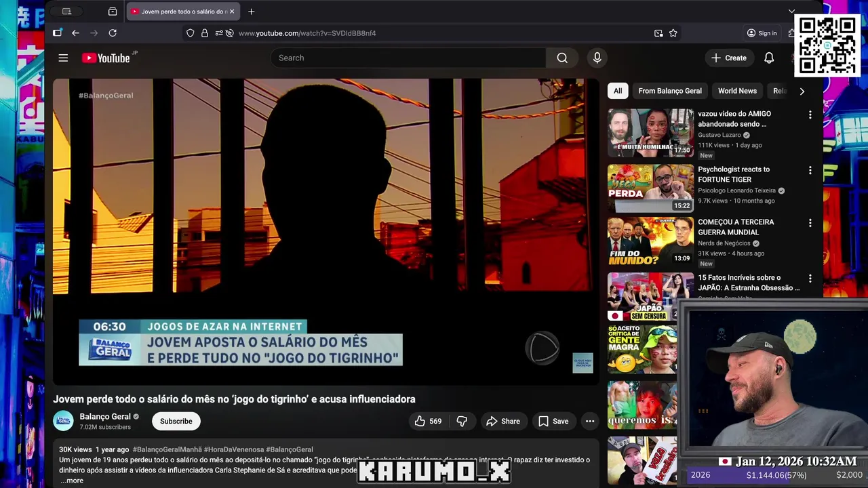The width and height of the screenshot is (868, 488).
Task: Focus the YouTube search field
Action: tap(408, 58)
